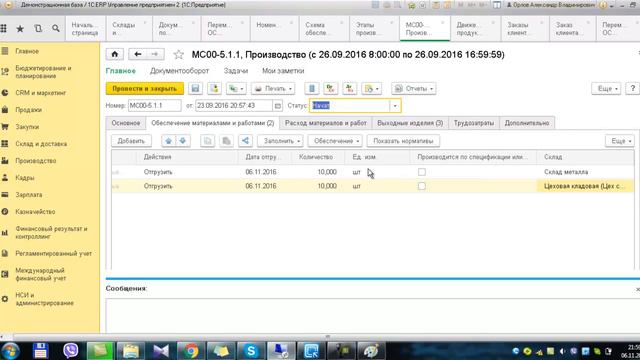This screenshot has width=640, height=360.
Task: Open the calendar picker for document date
Action: pyautogui.click(x=278, y=106)
